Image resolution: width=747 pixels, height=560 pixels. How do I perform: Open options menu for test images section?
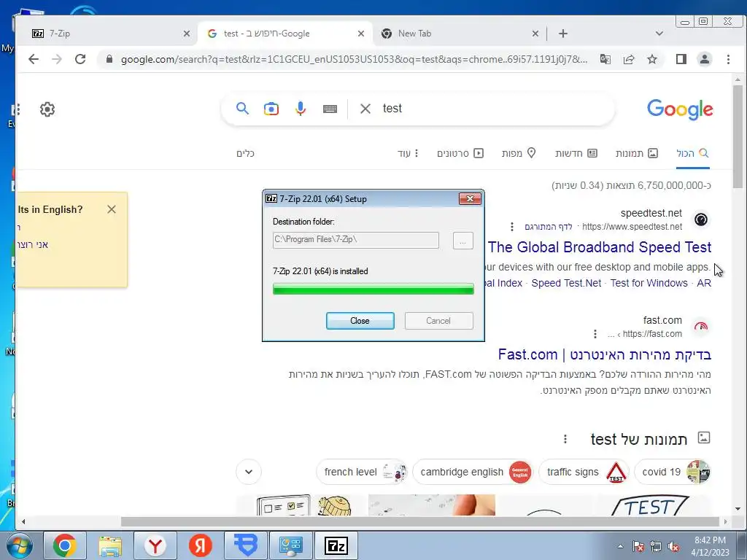(x=565, y=438)
